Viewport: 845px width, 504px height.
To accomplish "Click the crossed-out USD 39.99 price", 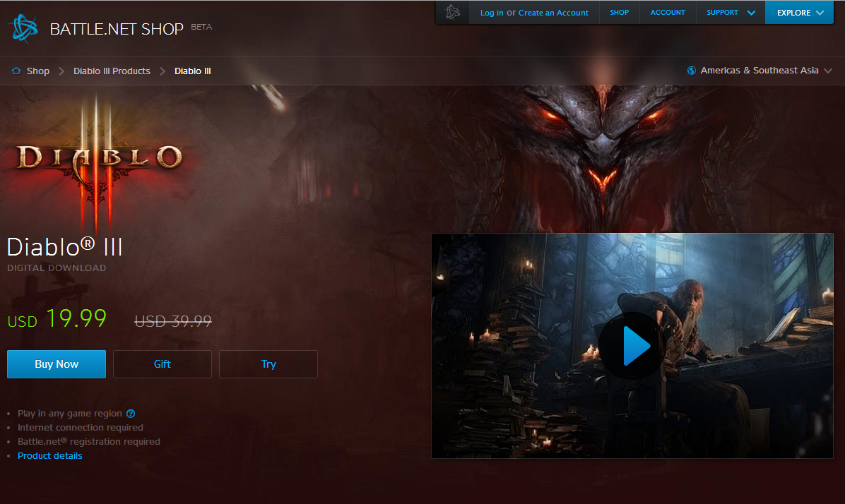I will point(173,321).
